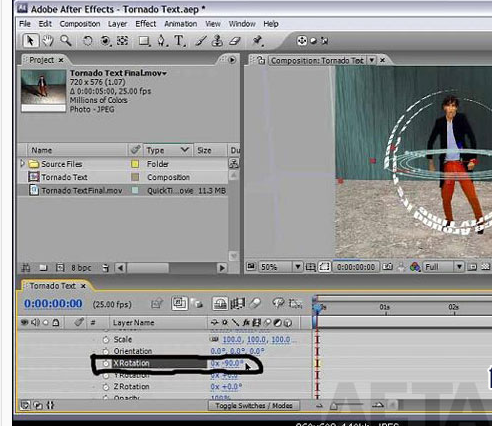Toggle Draft 3D in timeline
Viewport: 492px width, 426px height.
198,304
